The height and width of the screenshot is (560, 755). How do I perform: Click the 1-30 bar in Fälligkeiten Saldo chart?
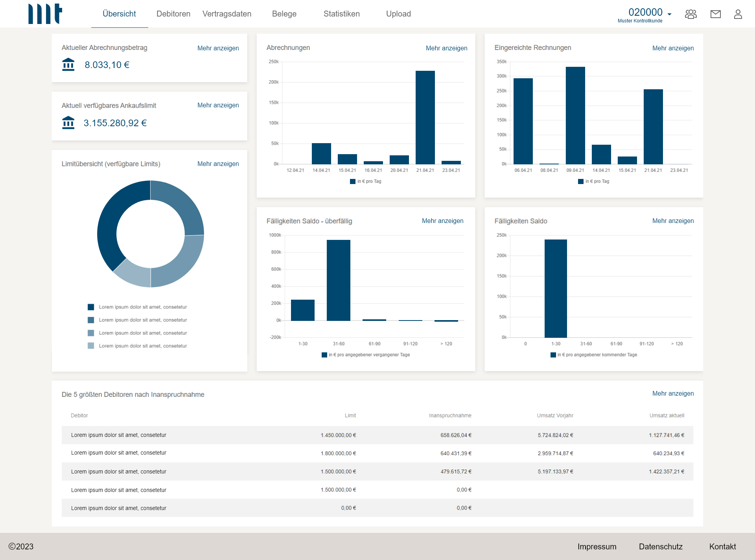pyautogui.click(x=556, y=288)
